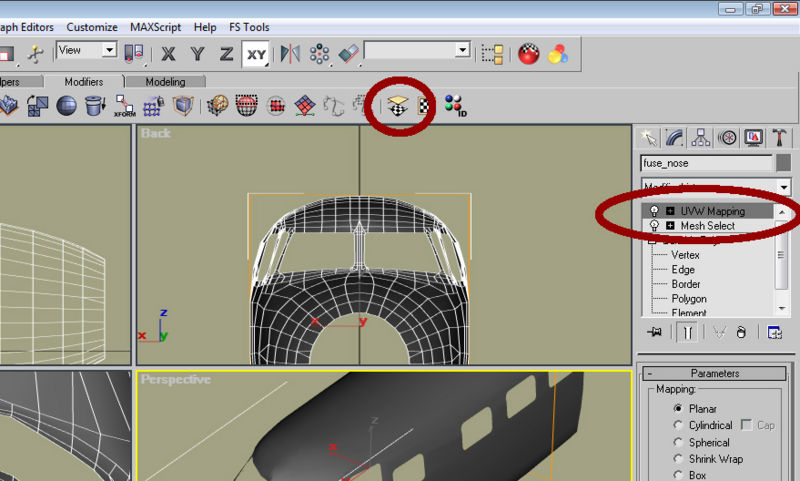Remove modifier from the stack icon
Screen dimensions: 800x481
741,333
